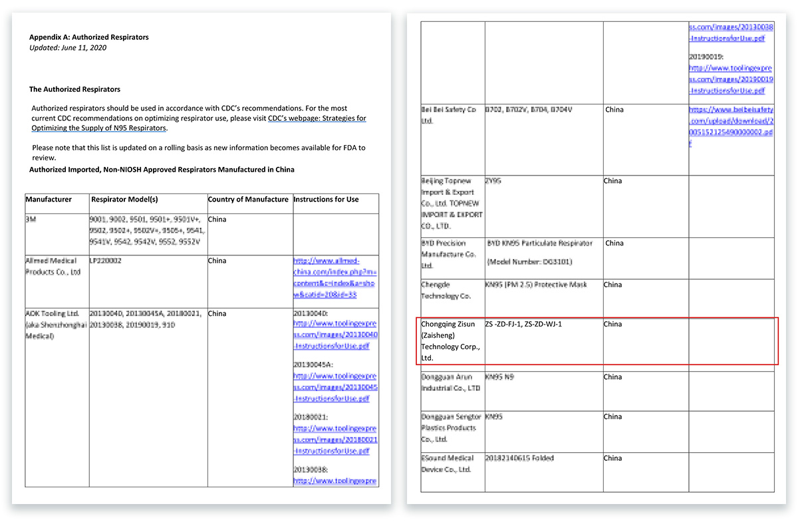
Task: Click the Appendix A: Authorized Respirators title
Action: point(89,37)
